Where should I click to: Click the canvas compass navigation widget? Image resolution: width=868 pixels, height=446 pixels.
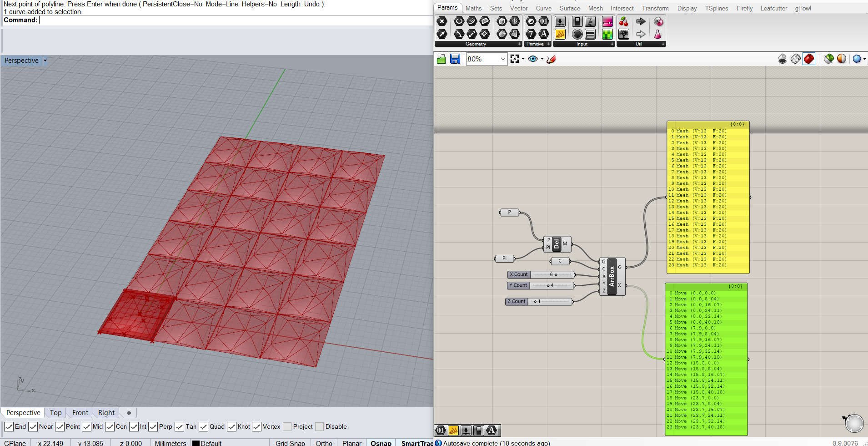click(x=854, y=423)
